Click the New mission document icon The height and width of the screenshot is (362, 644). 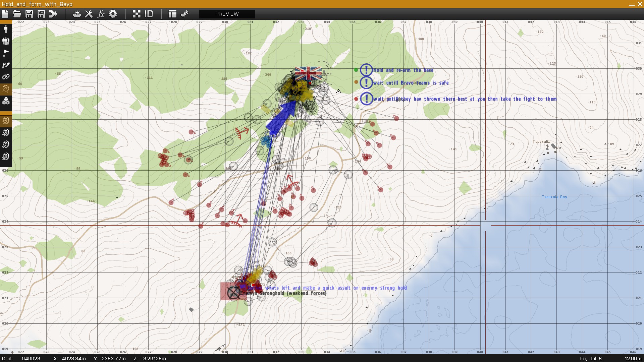click(x=5, y=14)
